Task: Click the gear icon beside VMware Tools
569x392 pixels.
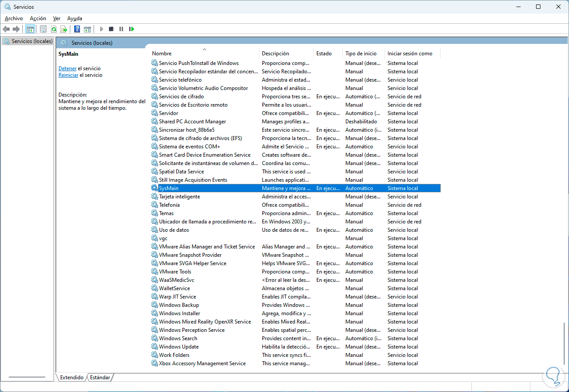Action: [x=154, y=272]
